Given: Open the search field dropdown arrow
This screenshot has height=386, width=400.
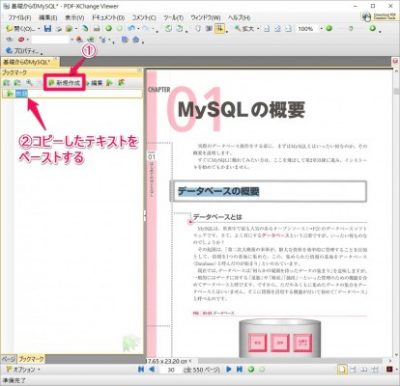Looking at the screenshot, I should (x=72, y=40).
